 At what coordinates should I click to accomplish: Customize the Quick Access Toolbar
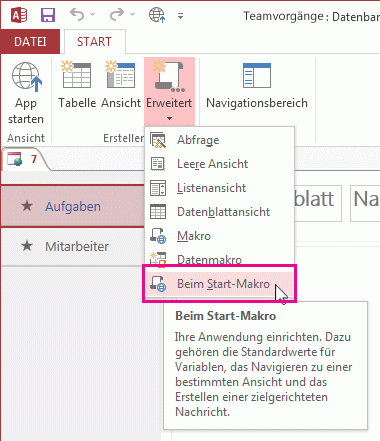(180, 16)
